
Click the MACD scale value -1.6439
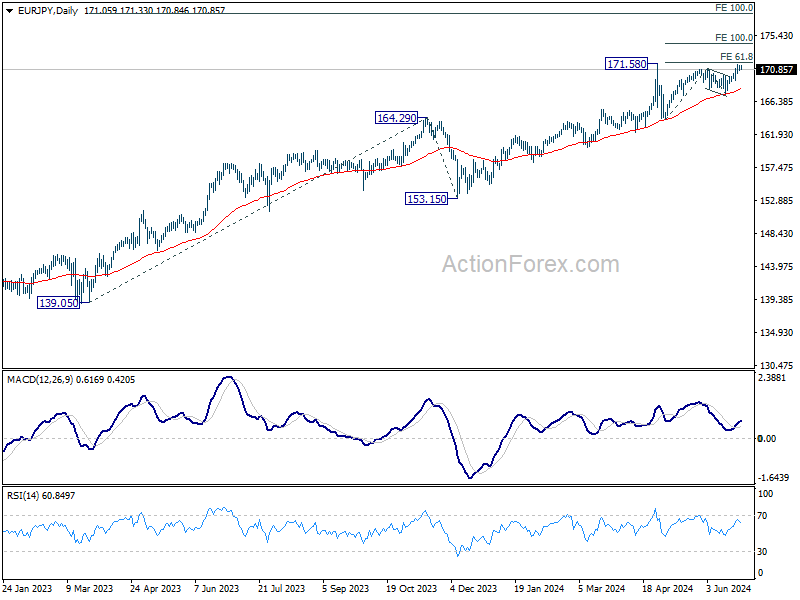pyautogui.click(x=773, y=478)
